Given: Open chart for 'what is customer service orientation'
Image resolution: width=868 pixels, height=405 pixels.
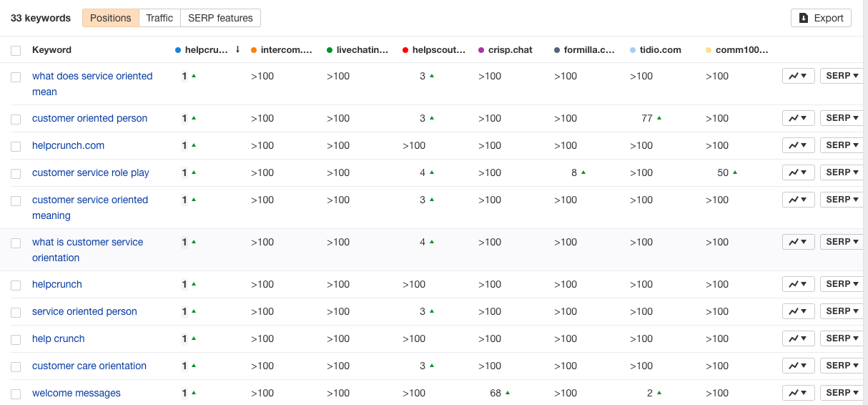Looking at the screenshot, I should [x=798, y=242].
